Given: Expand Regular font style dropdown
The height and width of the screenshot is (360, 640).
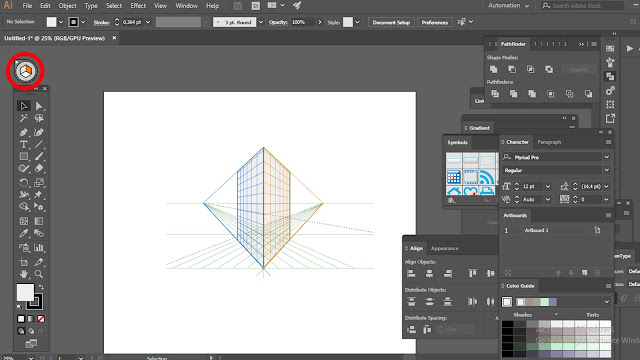Looking at the screenshot, I should tap(607, 170).
